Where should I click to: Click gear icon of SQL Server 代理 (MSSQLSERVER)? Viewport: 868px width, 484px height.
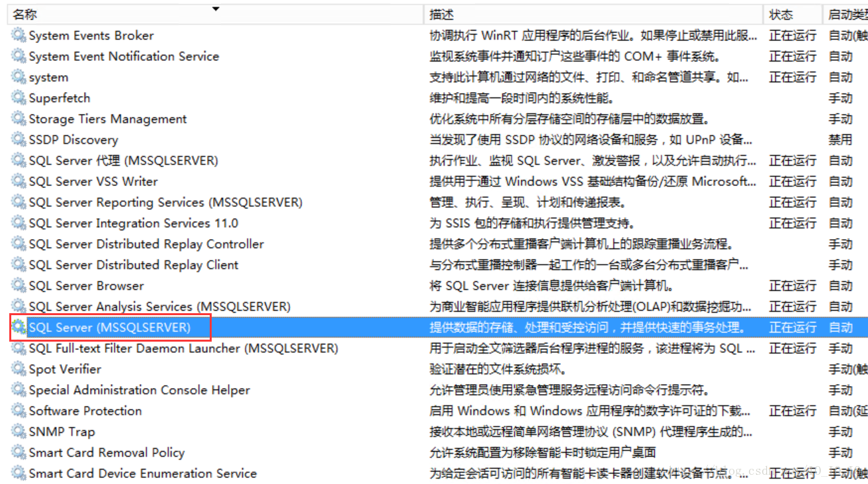tap(19, 160)
